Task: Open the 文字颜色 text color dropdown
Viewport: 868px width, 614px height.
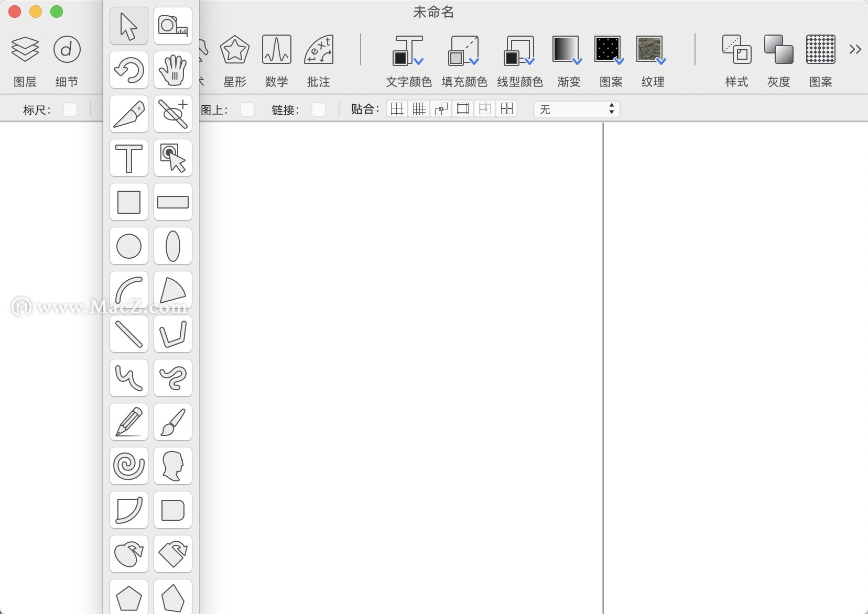Action: pos(408,51)
